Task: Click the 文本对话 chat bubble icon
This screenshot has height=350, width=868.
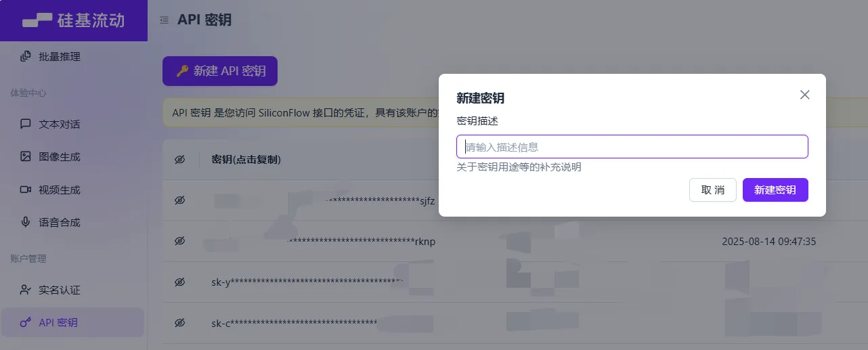Action: (x=26, y=124)
